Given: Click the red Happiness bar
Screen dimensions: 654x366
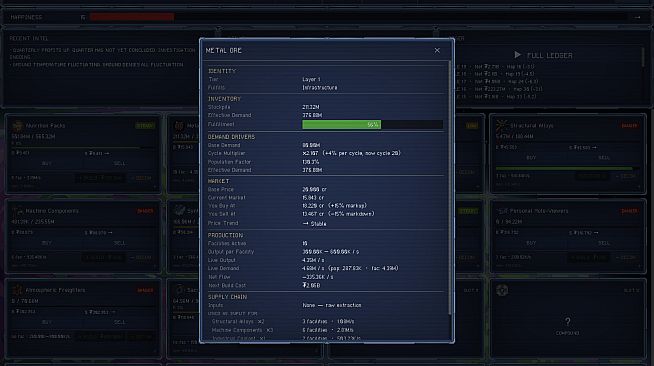Looking at the screenshot, I should 132,17.
